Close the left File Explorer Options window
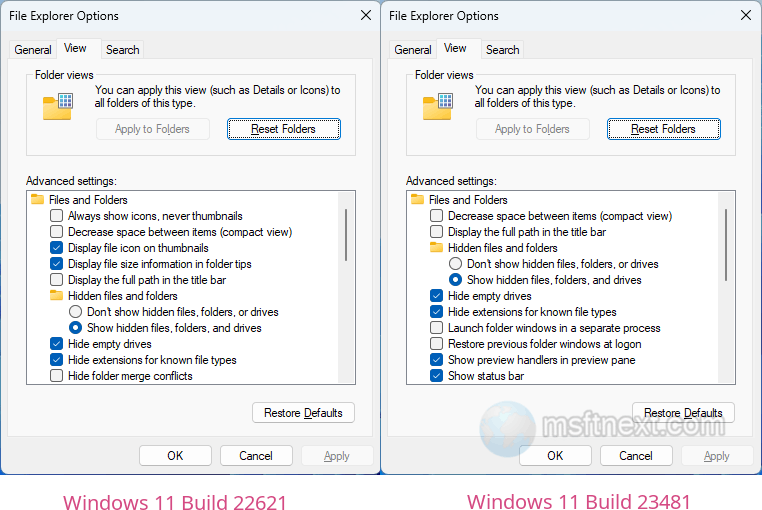 (366, 16)
